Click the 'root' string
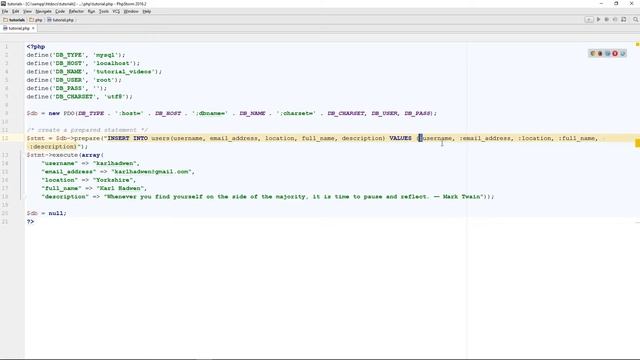 click(103, 80)
